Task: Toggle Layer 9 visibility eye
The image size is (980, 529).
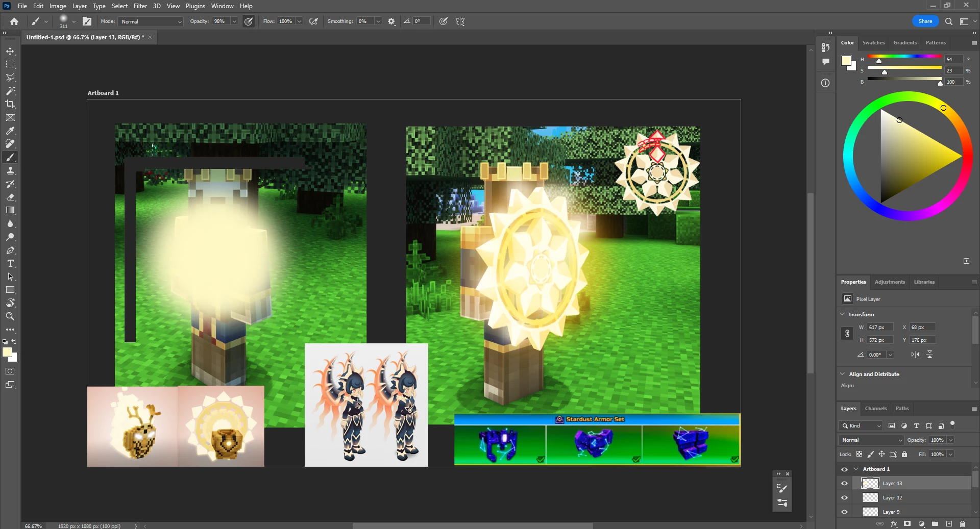Action: point(844,512)
